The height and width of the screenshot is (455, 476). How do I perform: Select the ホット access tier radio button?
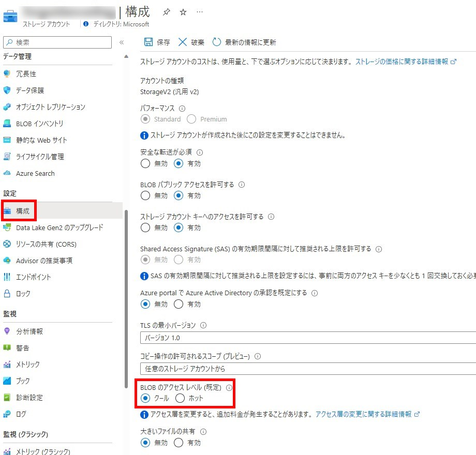pyautogui.click(x=180, y=398)
